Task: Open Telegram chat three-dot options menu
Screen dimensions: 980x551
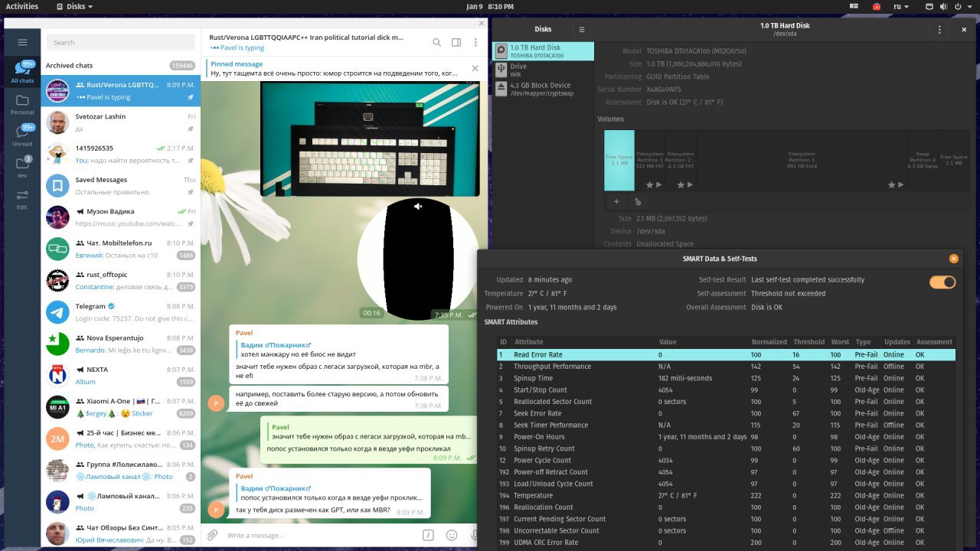Action: [475, 43]
